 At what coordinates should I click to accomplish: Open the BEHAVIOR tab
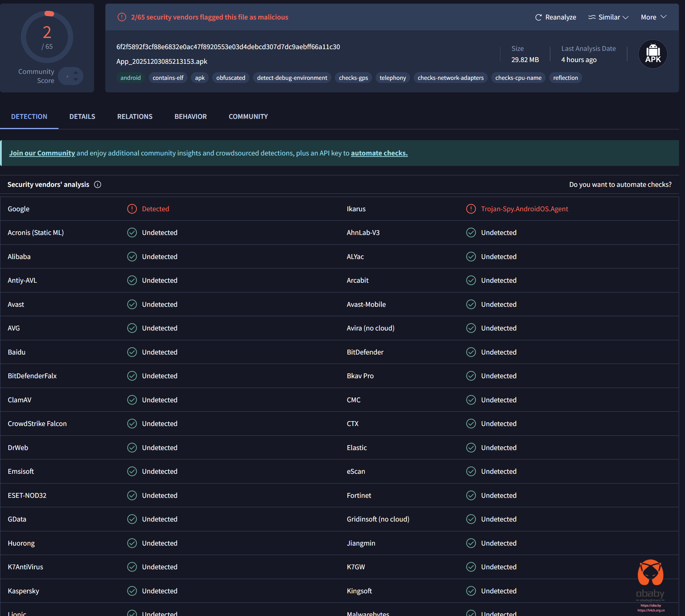tap(190, 116)
